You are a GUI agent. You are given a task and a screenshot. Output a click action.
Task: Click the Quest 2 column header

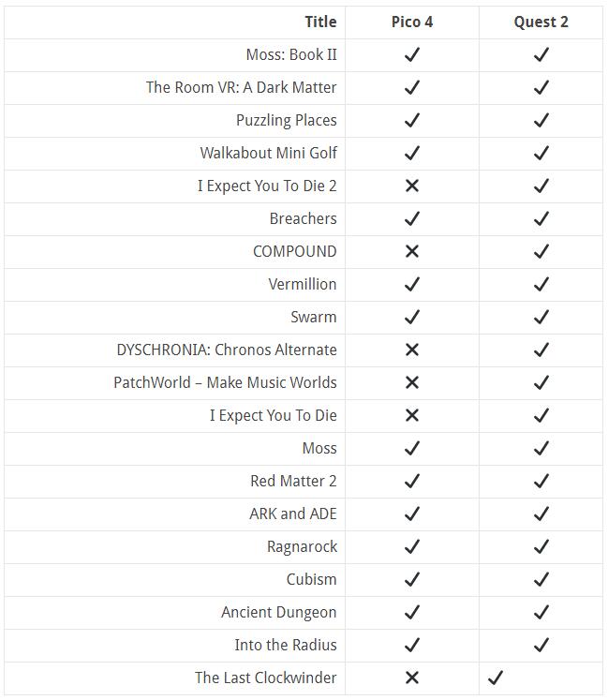(541, 22)
